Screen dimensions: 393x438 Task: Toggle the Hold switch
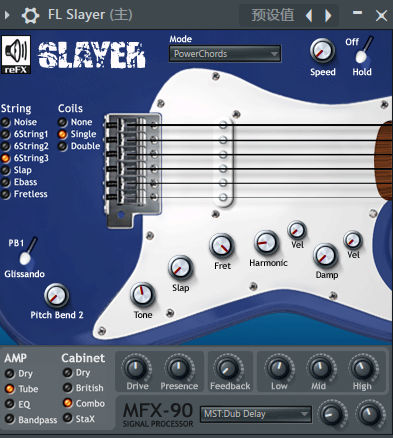pos(363,51)
